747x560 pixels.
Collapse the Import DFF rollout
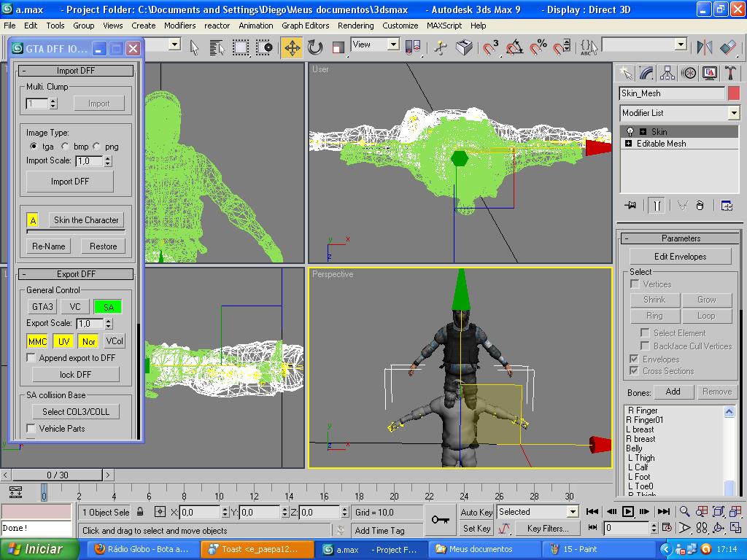76,71
